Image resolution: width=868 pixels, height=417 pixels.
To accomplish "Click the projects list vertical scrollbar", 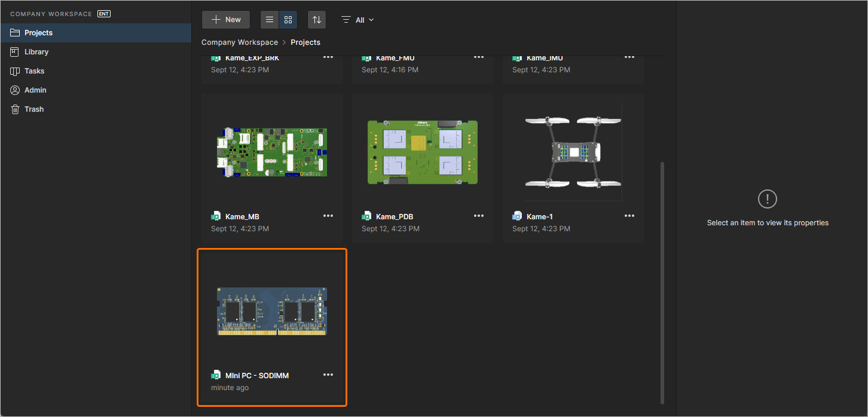I will [661, 281].
